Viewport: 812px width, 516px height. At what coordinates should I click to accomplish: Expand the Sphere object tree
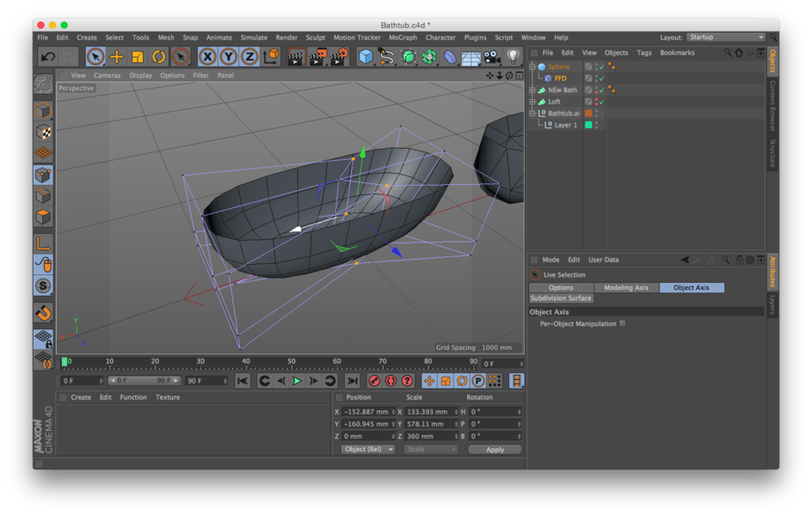(x=532, y=67)
